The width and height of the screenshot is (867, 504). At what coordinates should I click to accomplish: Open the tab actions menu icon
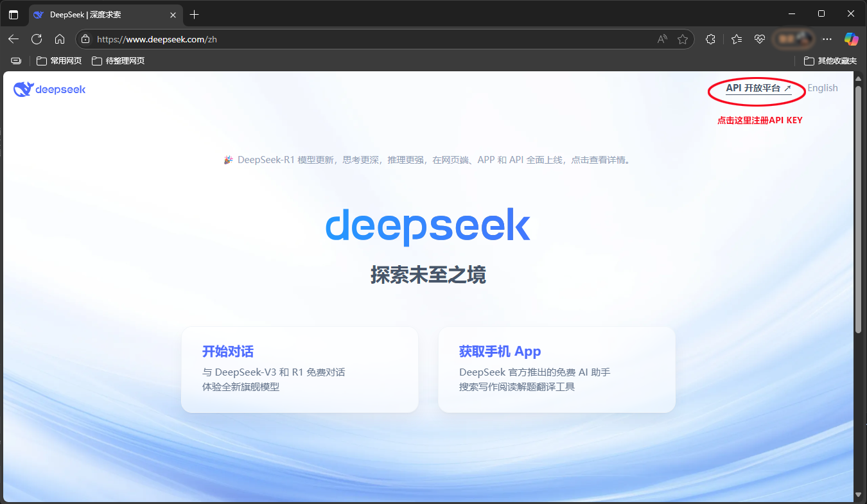(x=13, y=14)
